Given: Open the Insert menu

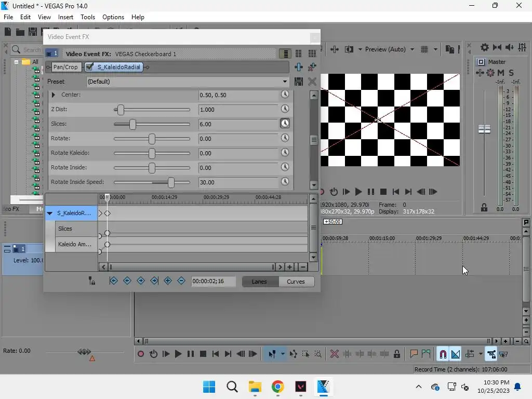Looking at the screenshot, I should click(x=65, y=17).
